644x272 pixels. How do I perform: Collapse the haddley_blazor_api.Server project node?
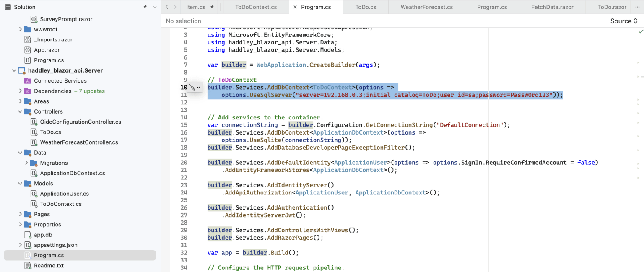point(14,70)
